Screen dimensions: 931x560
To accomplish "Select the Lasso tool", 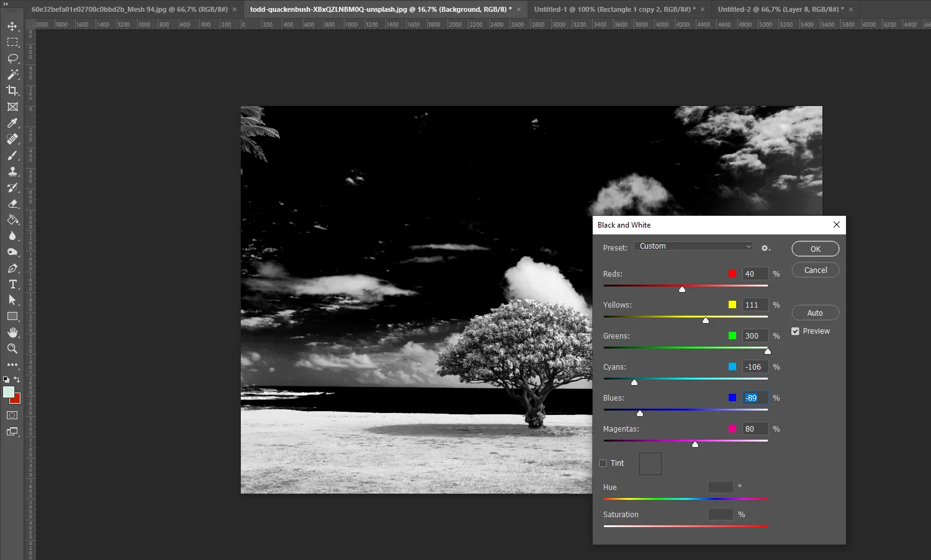I will click(12, 58).
